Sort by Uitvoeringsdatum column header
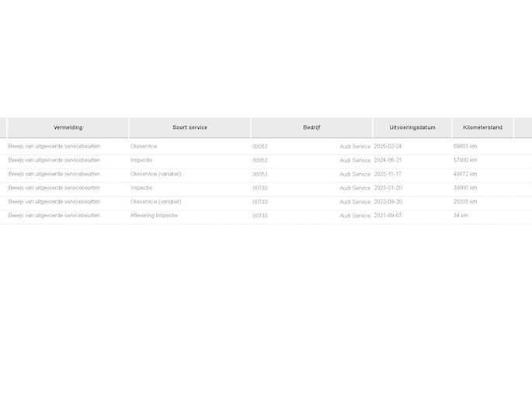Screen dimensions: 532x399 click(412, 127)
